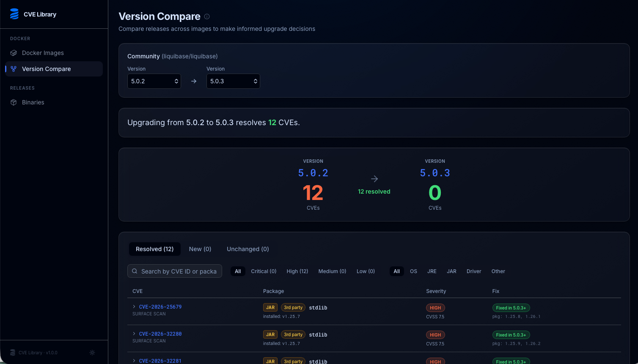Filter by High (12) severity
638x364 pixels.
[x=297, y=271]
